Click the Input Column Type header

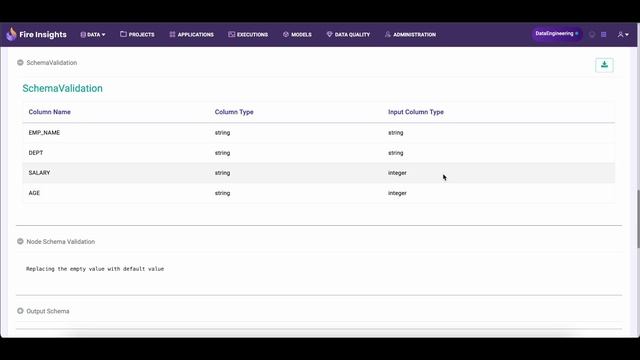pos(416,112)
